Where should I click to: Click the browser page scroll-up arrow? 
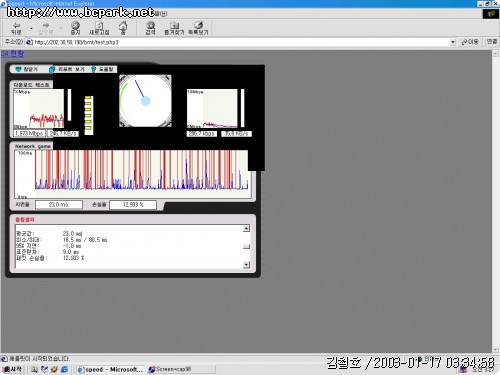point(496,53)
